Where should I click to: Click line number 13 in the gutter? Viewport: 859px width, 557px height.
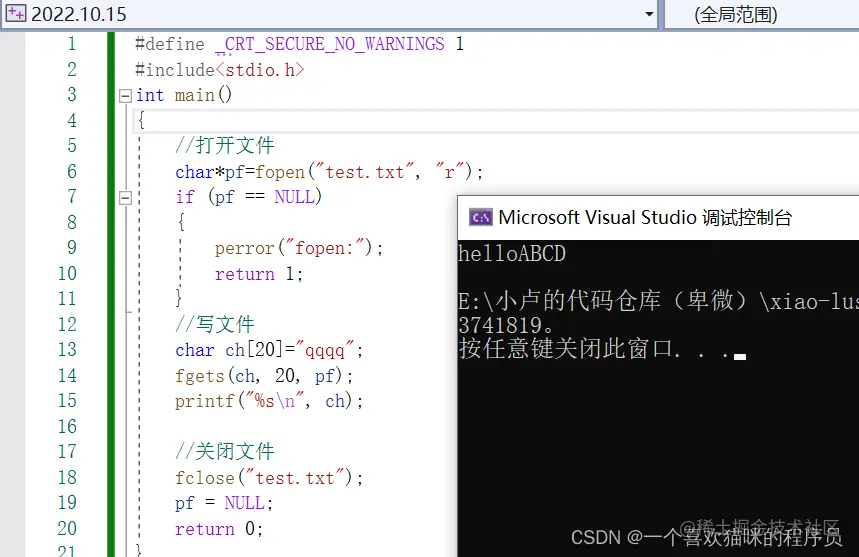(x=67, y=349)
